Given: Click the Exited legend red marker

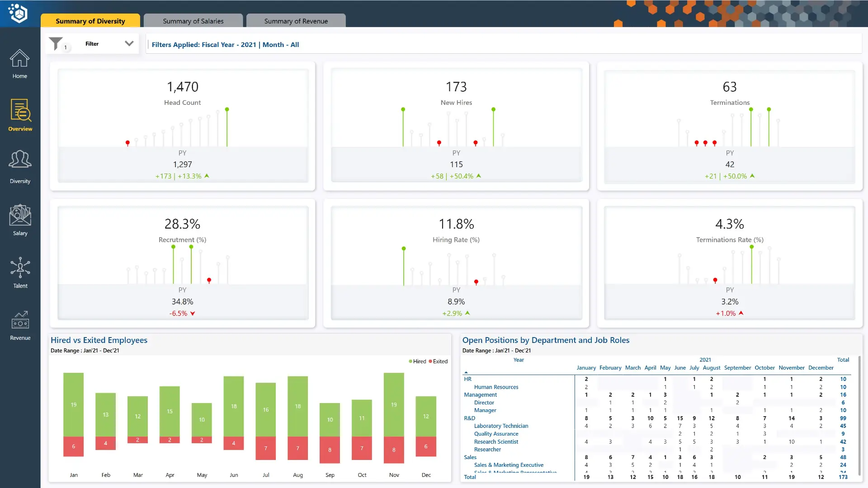Looking at the screenshot, I should coord(430,361).
